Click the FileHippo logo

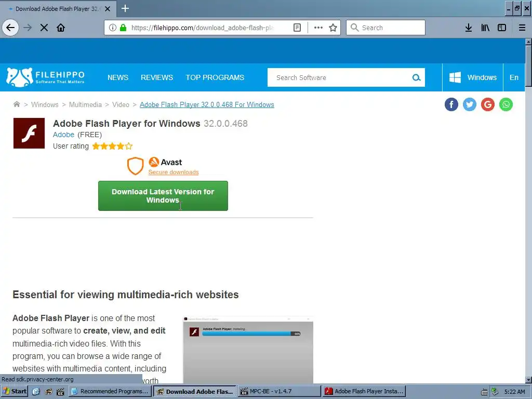(46, 77)
